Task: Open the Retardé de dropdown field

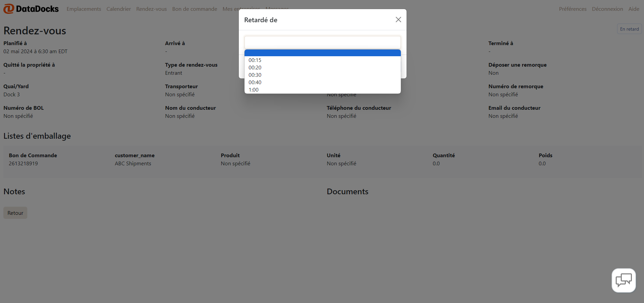Action: pos(322,42)
